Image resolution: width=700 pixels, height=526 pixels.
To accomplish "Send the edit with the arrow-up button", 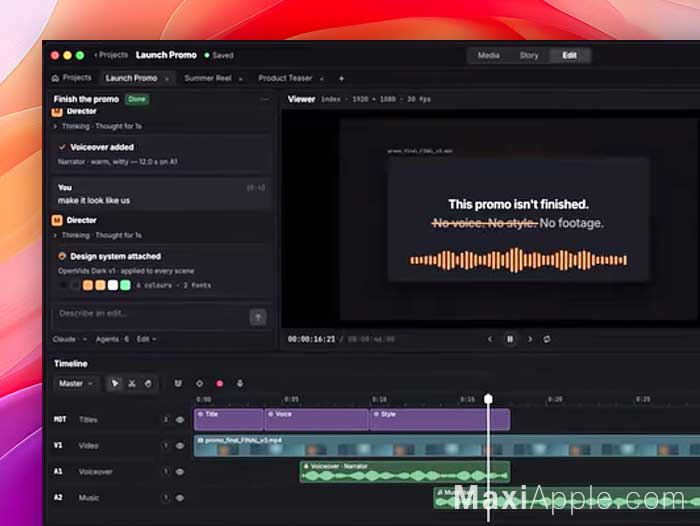I will [x=258, y=317].
